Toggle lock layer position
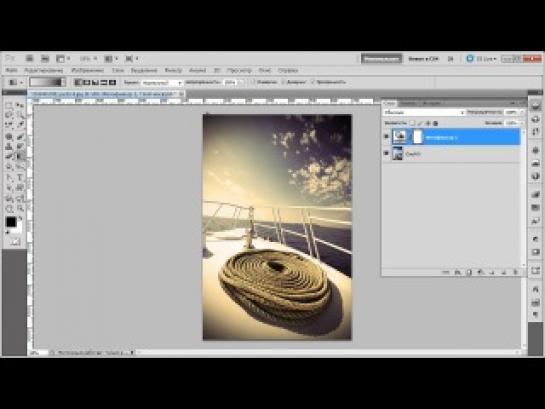 (428, 123)
